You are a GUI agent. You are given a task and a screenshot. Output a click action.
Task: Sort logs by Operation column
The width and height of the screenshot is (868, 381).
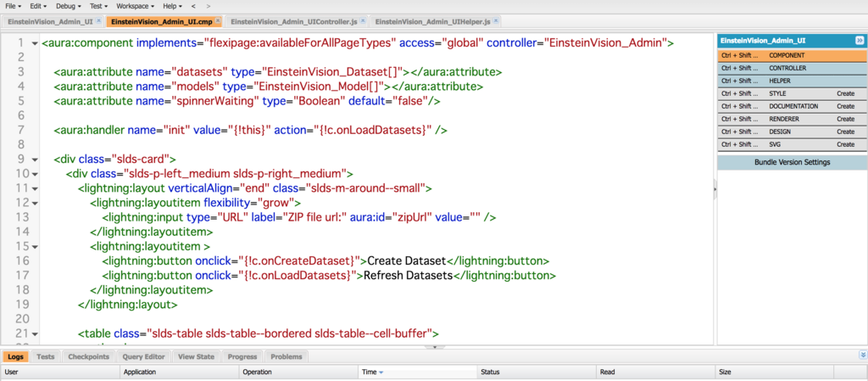[x=298, y=373]
